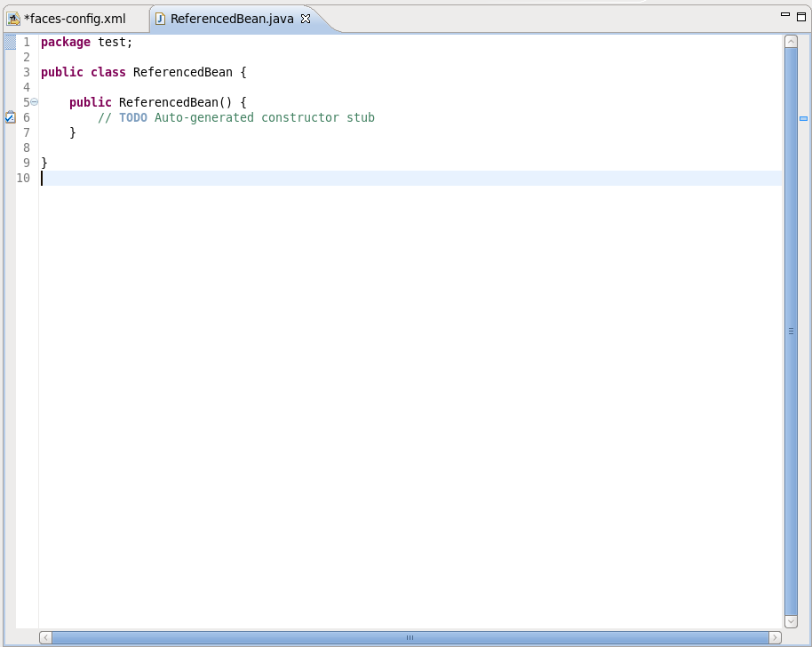Click line number 9 beside the closing brace

26,163
